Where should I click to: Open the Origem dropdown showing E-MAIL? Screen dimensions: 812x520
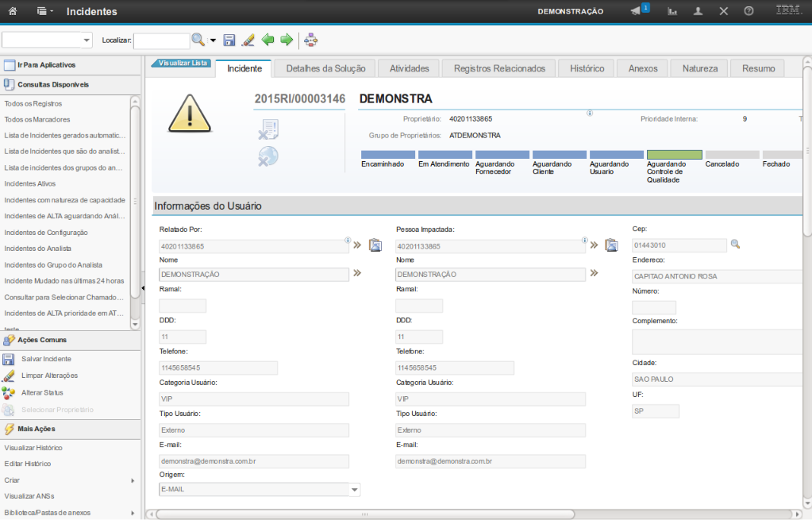click(x=355, y=490)
